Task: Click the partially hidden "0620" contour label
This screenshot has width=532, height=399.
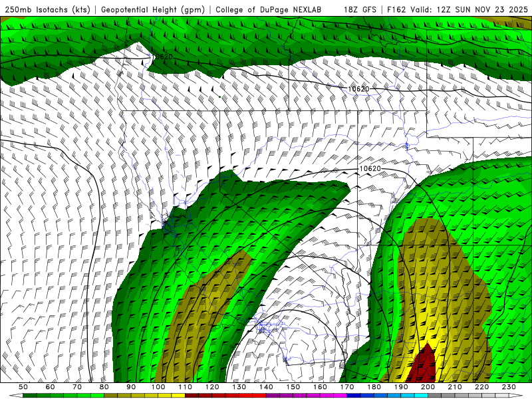Action: click(164, 57)
